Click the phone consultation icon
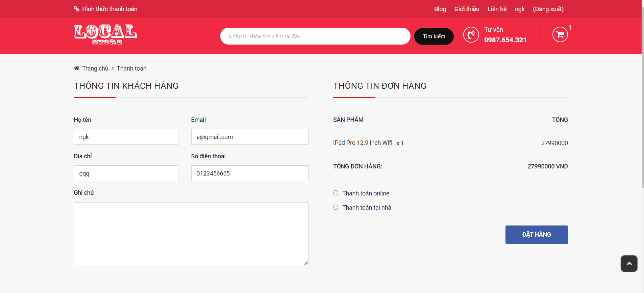The width and height of the screenshot is (644, 293). click(471, 34)
